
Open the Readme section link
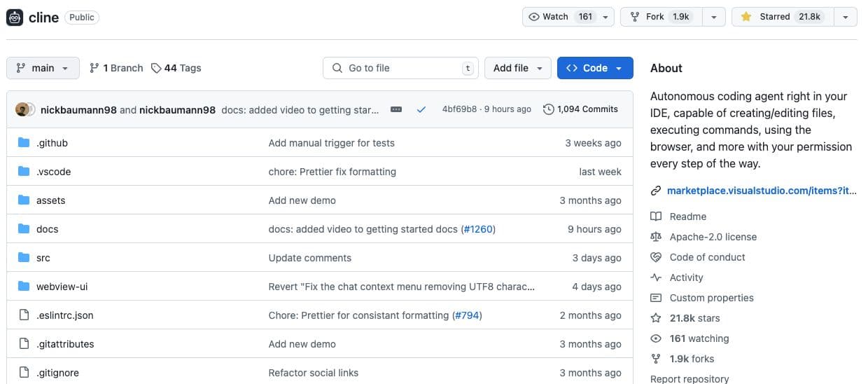[x=687, y=217]
